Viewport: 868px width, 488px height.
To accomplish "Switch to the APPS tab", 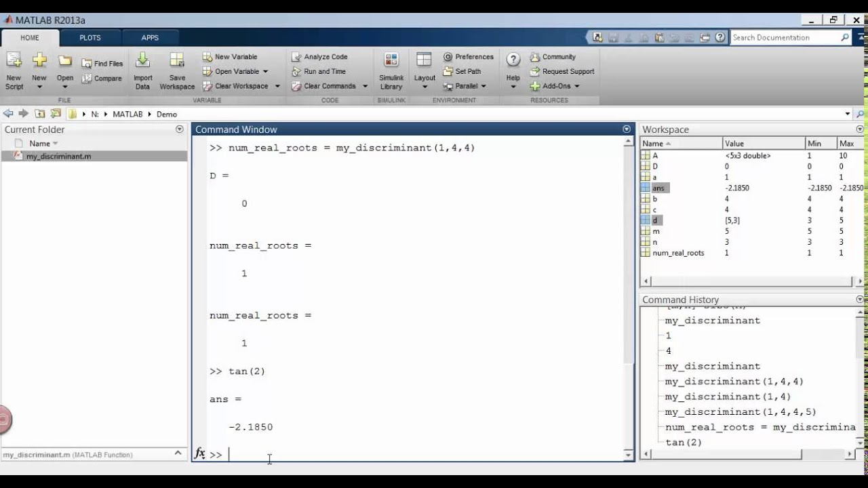I will coord(150,38).
